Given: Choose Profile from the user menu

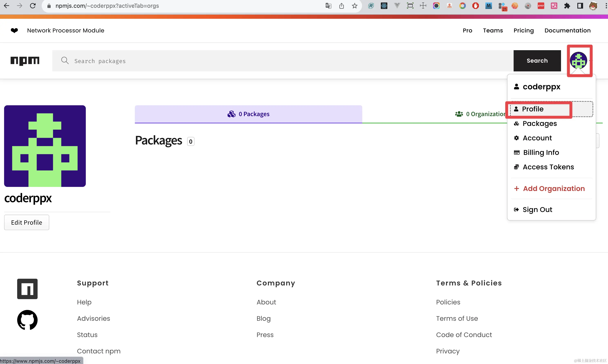Looking at the screenshot, I should (552, 109).
